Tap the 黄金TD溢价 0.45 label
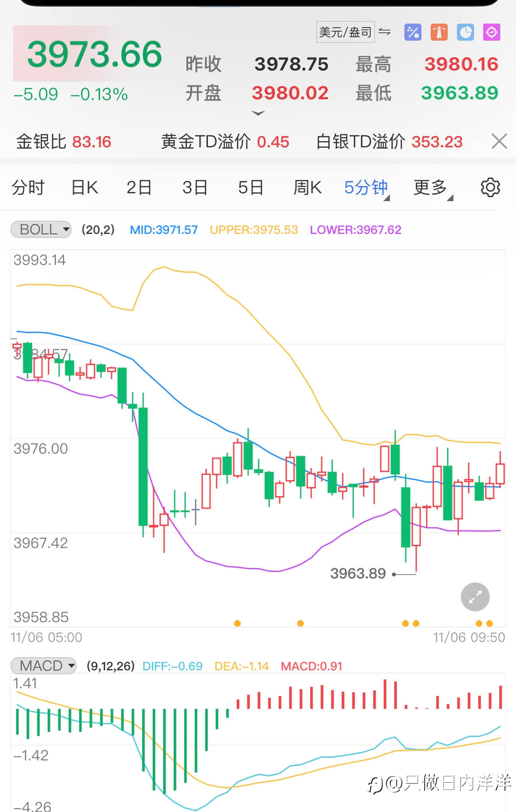 225,142
